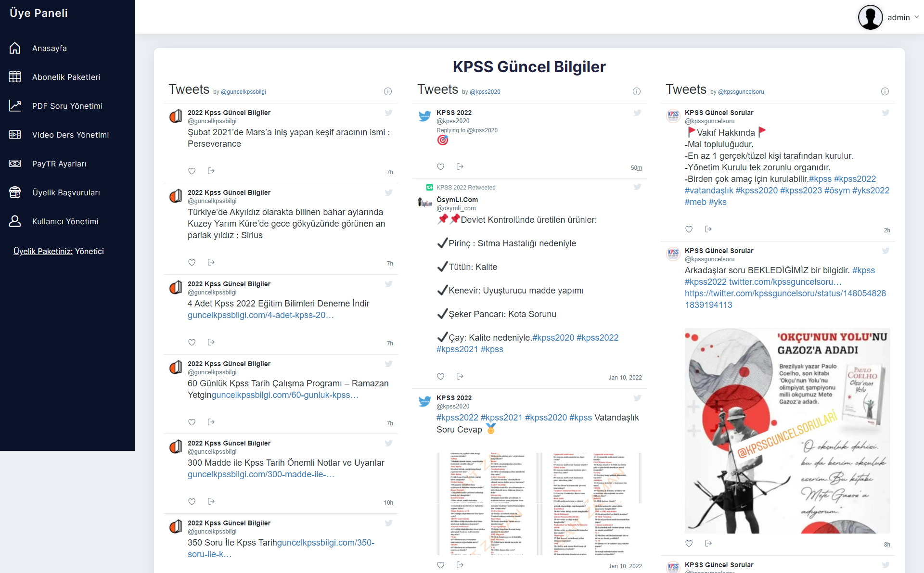Click the PayTR Ayarları money icon

pos(15,164)
